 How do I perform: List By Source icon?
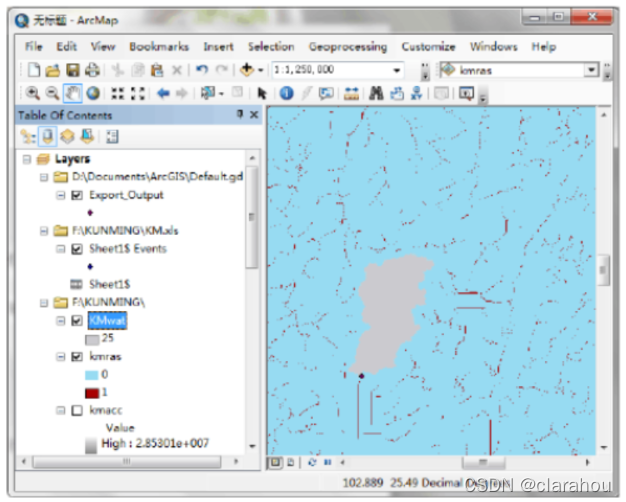[48, 137]
